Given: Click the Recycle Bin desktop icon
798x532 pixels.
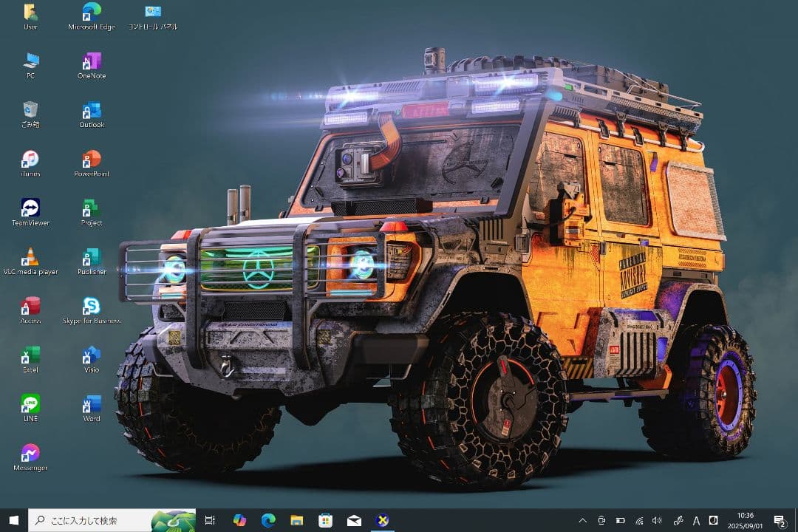Looking at the screenshot, I should (30, 111).
